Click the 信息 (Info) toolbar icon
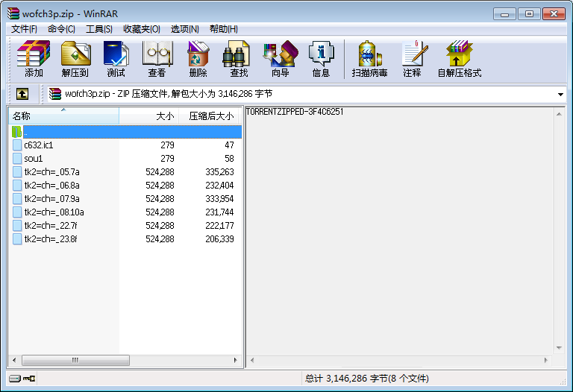The height and width of the screenshot is (392, 573). [322, 59]
